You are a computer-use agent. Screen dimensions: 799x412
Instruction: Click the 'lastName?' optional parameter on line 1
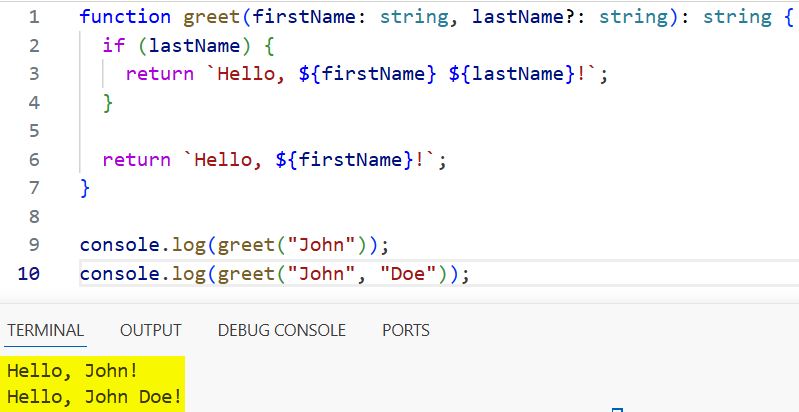523,17
